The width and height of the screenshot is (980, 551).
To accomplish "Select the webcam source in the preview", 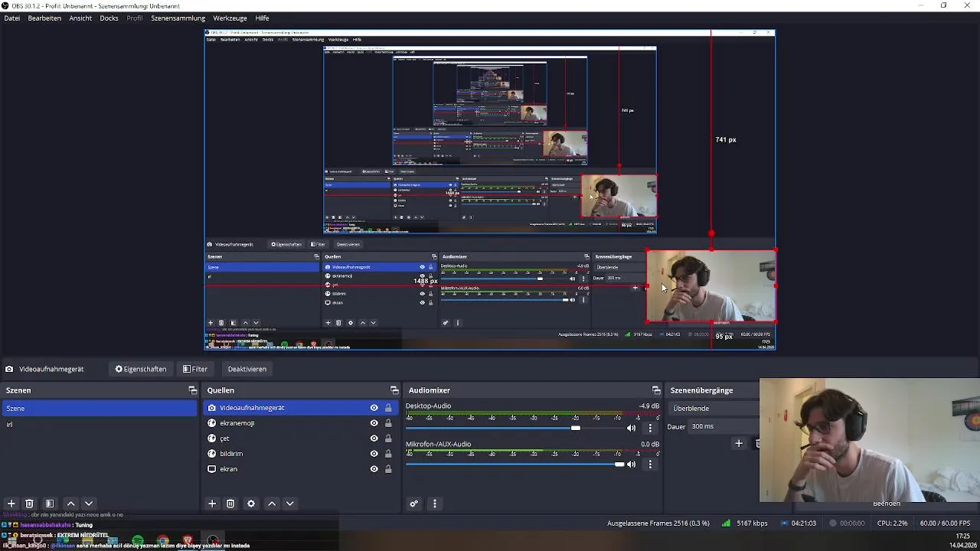I will tap(711, 286).
